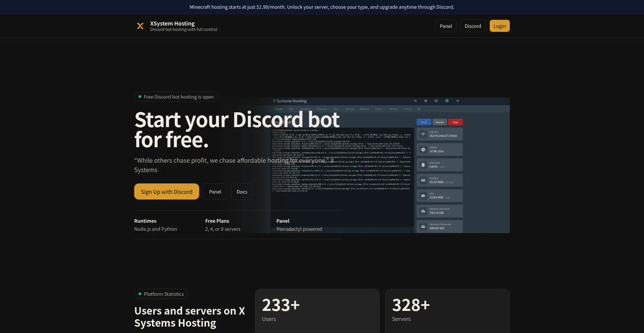
Task: Click the Minecraft hosting announcement banner text
Action: (x=322, y=7)
